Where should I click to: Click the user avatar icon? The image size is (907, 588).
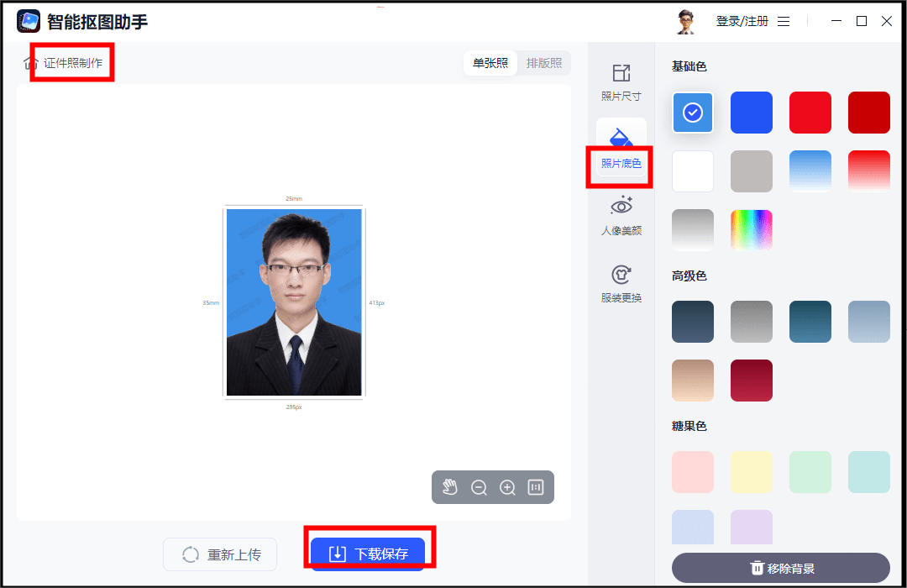(x=686, y=21)
